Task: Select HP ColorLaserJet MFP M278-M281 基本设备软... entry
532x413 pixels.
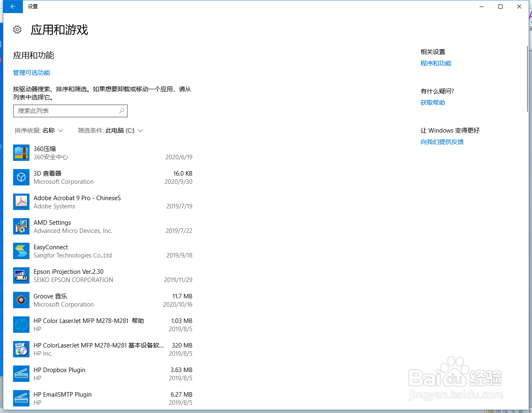Action: [103, 349]
